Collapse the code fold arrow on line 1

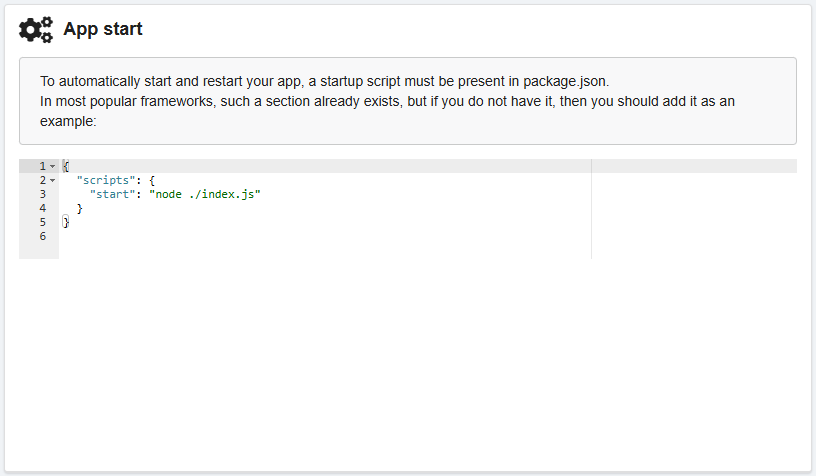pyautogui.click(x=52, y=166)
